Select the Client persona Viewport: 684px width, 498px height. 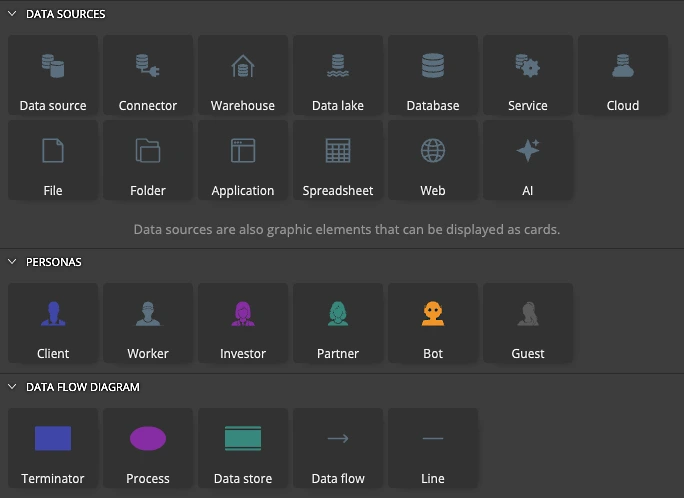(53, 323)
